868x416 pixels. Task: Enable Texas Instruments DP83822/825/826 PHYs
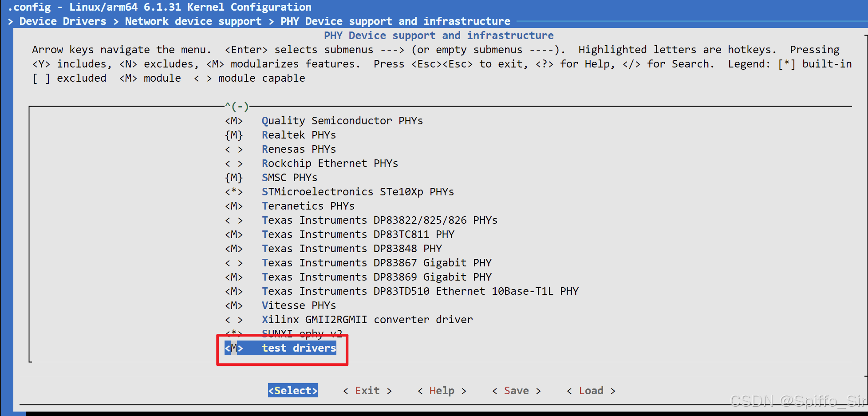(x=379, y=220)
